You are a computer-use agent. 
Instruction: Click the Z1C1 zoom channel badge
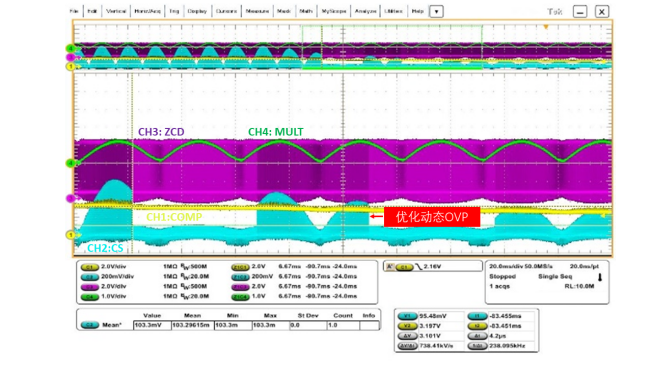pyautogui.click(x=240, y=267)
